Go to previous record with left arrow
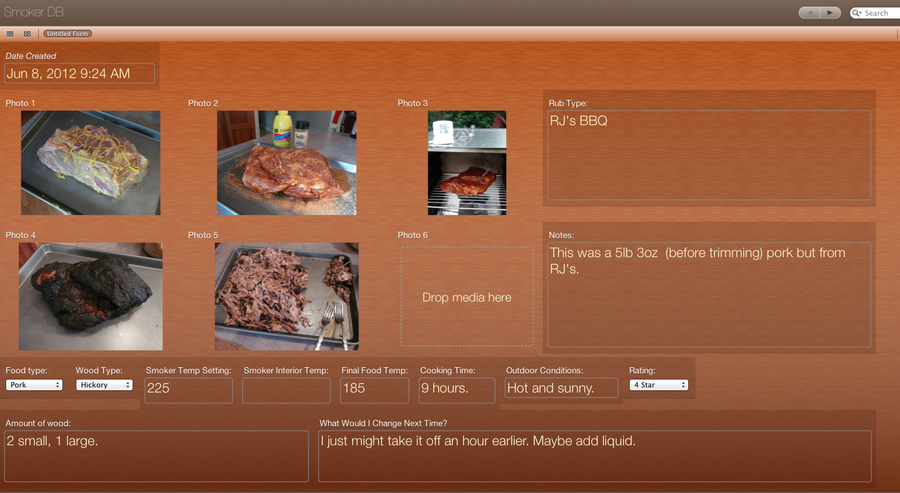Image resolution: width=900 pixels, height=493 pixels. tap(810, 13)
